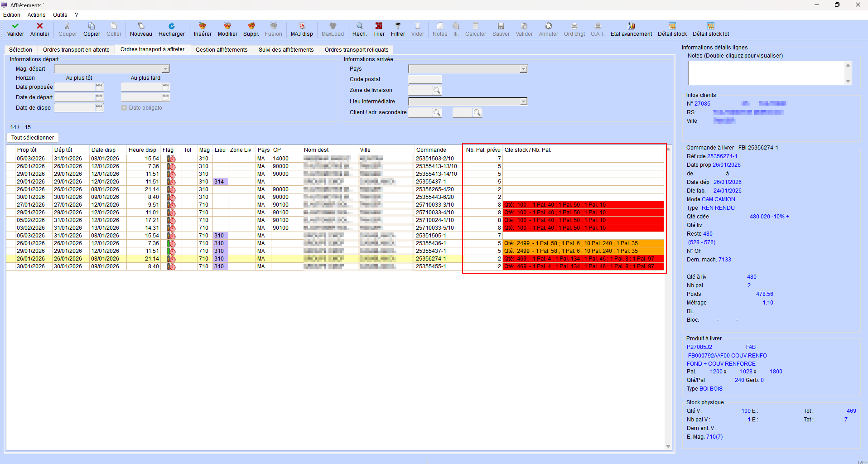
Task: Switch to the Sélection tab
Action: click(20, 50)
